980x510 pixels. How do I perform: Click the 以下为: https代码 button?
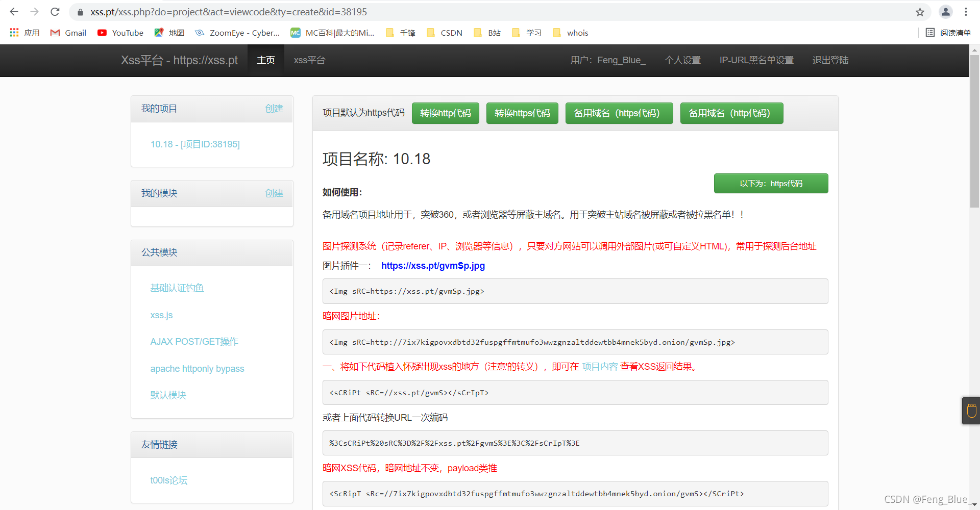(771, 184)
